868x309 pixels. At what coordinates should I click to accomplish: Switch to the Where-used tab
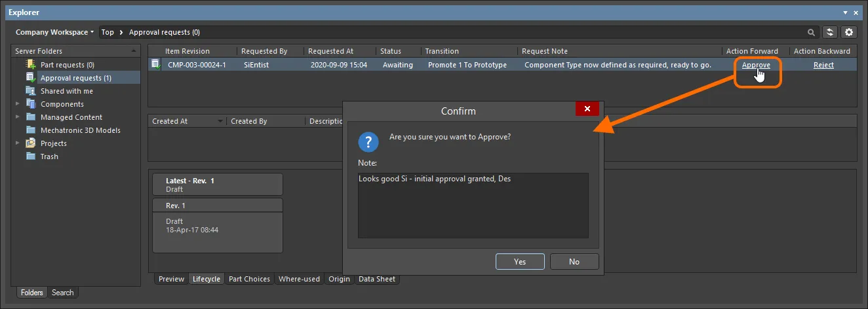[x=299, y=279]
